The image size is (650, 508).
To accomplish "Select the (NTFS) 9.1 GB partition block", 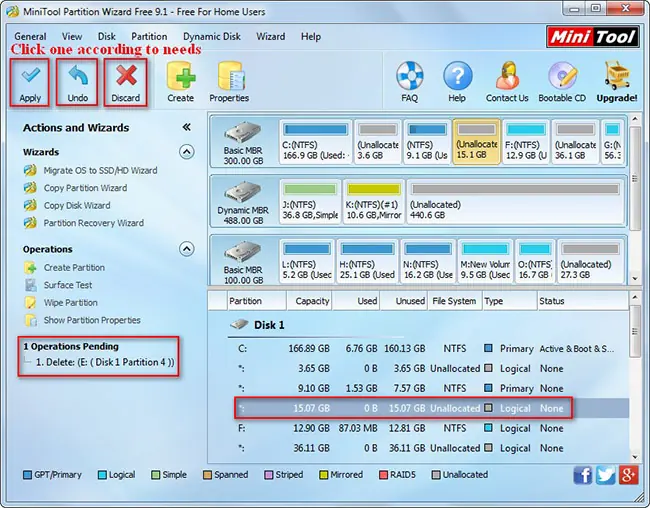I will (427, 142).
